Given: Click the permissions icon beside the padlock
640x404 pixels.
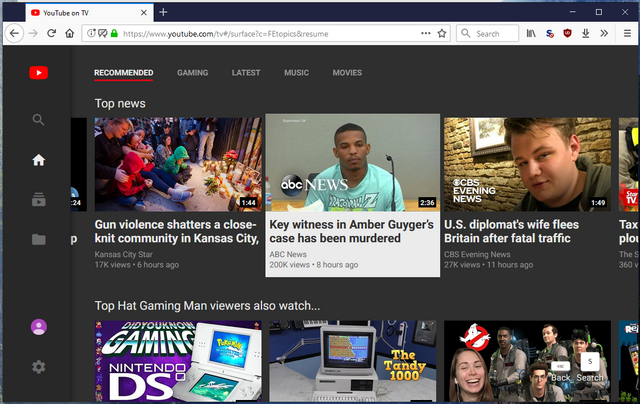Looking at the screenshot, I should (102, 33).
